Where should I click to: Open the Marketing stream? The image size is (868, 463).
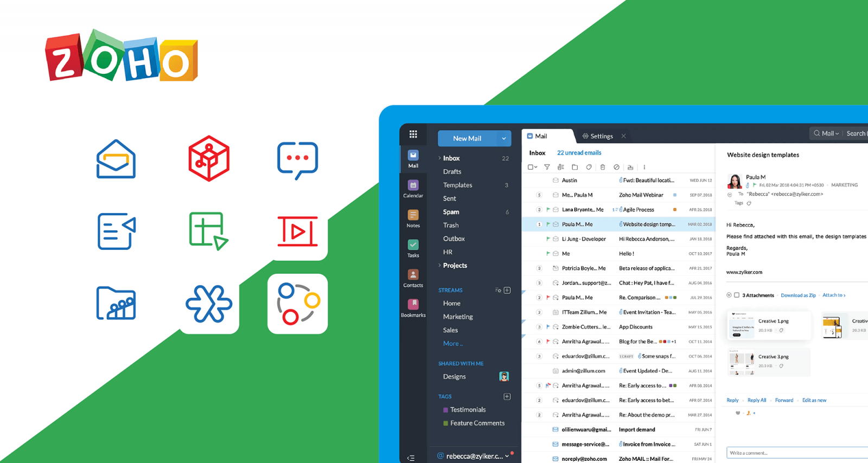pos(458,317)
